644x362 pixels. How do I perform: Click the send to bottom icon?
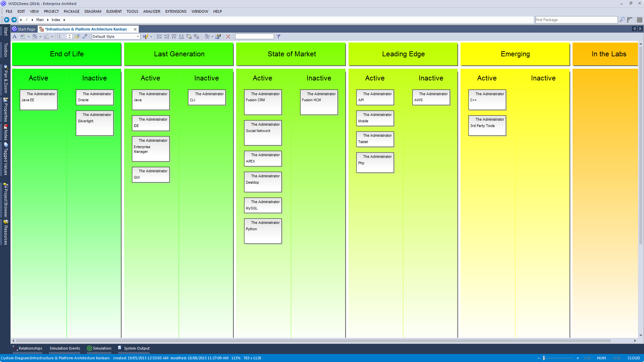[196, 37]
